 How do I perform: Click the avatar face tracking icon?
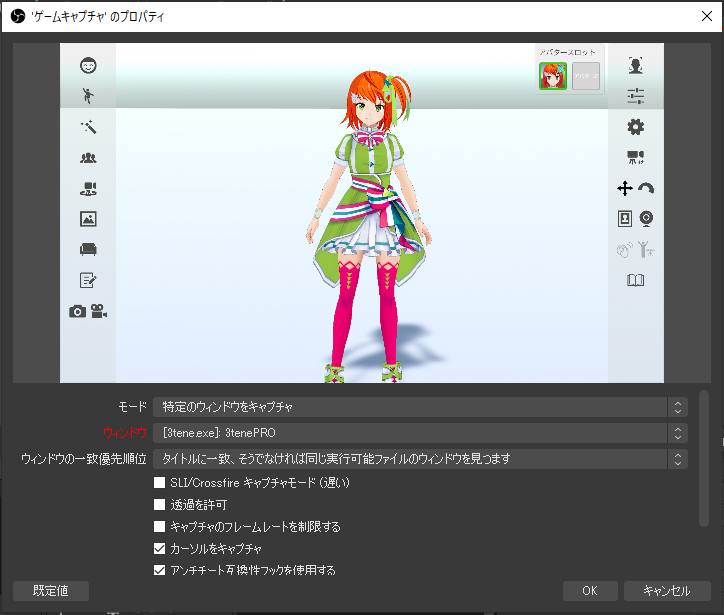coord(636,65)
